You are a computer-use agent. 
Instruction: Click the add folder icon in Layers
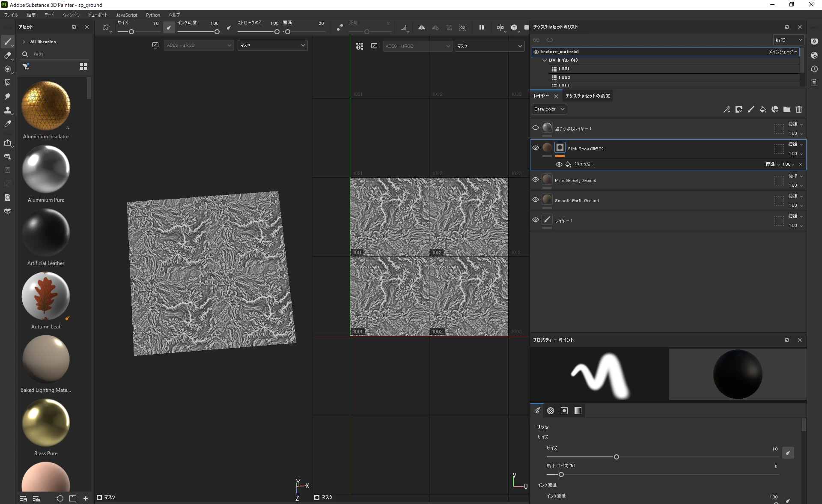coord(786,110)
